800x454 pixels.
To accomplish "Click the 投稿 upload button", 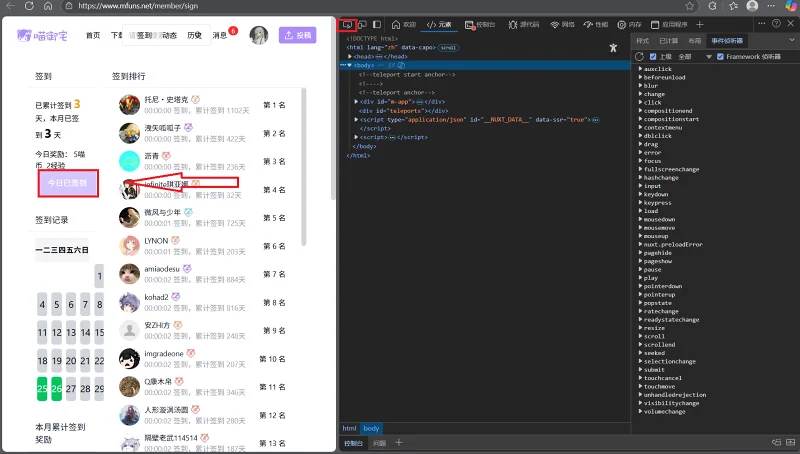I will 297,35.
